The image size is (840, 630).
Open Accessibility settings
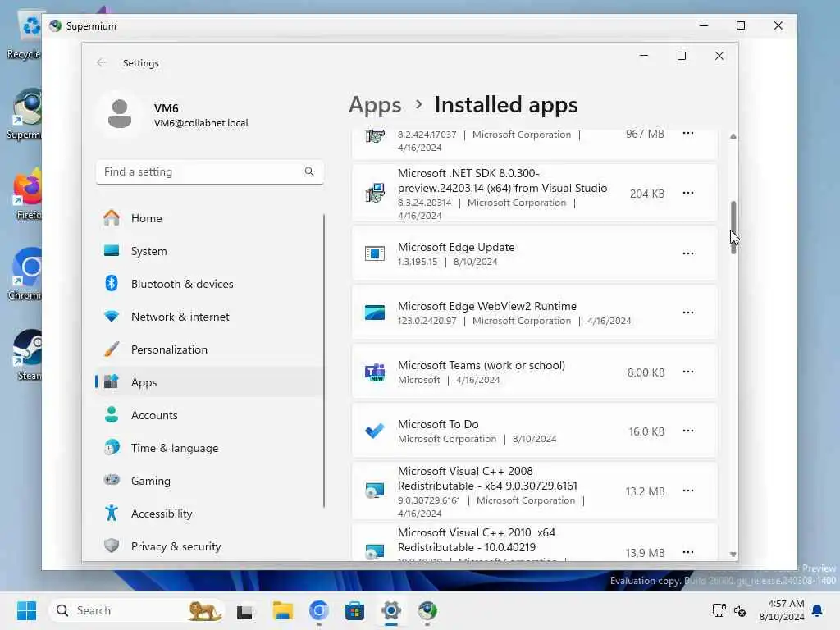(x=209, y=514)
